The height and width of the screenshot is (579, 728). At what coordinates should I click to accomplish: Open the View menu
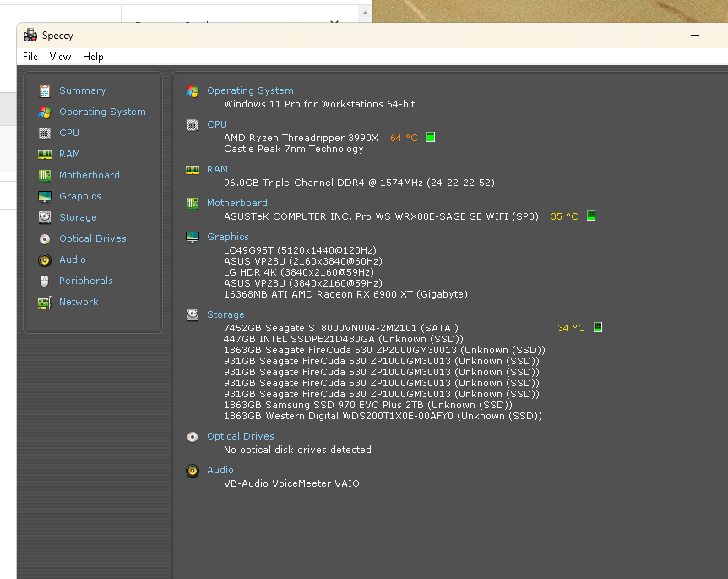[60, 57]
